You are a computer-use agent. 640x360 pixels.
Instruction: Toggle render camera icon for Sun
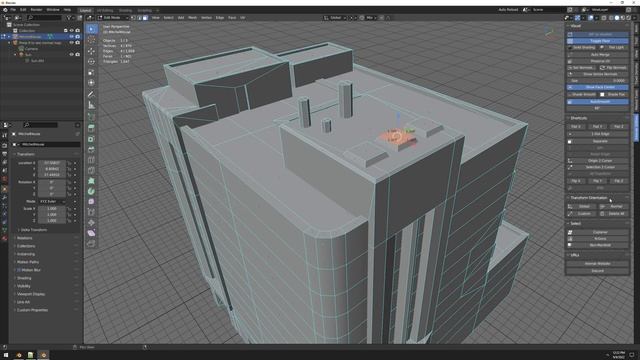[x=77, y=54]
